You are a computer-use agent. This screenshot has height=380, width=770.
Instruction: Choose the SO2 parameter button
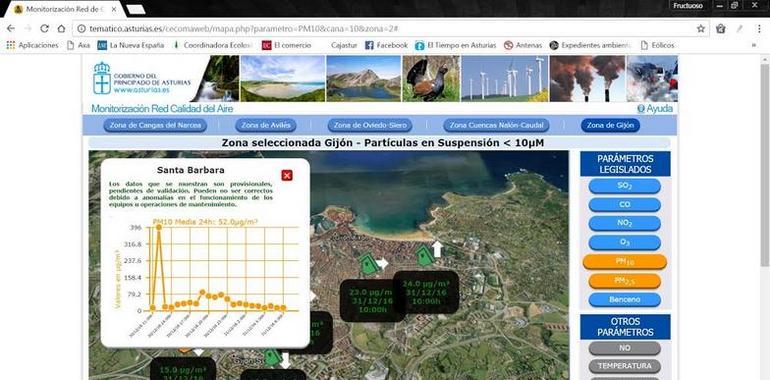[x=625, y=186]
